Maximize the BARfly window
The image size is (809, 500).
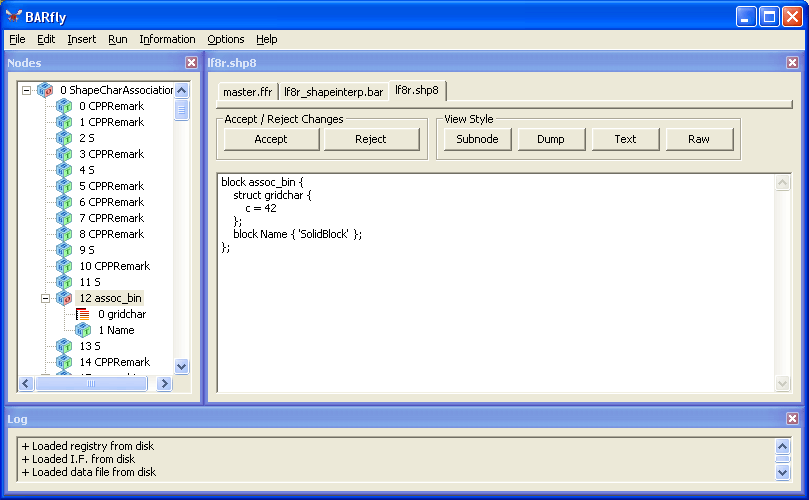click(769, 17)
